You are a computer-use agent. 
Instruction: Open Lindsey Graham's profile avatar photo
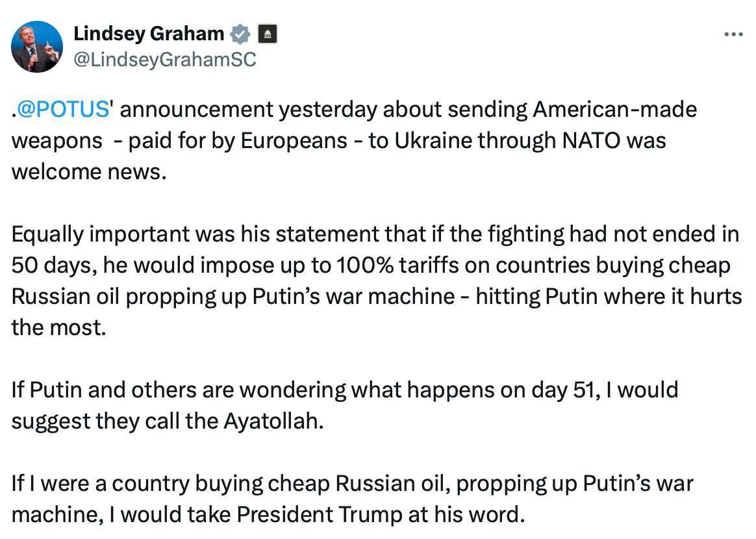click(37, 47)
